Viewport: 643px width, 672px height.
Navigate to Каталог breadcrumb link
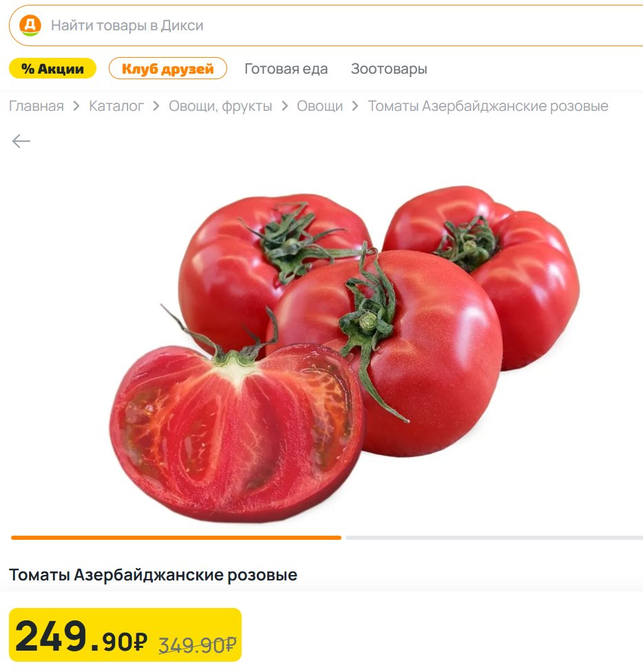click(x=116, y=106)
